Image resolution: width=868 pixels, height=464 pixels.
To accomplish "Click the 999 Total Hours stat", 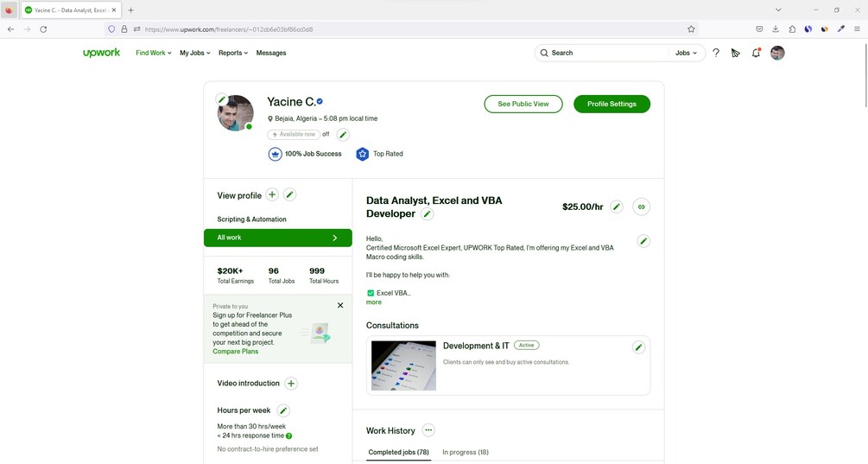I will 324,275.
